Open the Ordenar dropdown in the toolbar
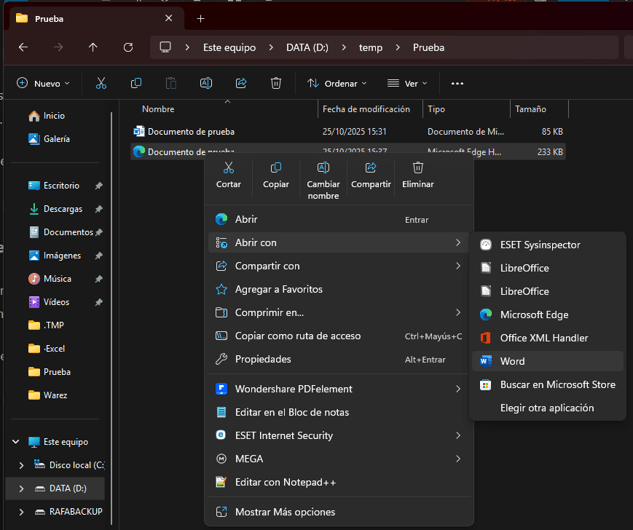The width and height of the screenshot is (633, 530). pyautogui.click(x=337, y=83)
